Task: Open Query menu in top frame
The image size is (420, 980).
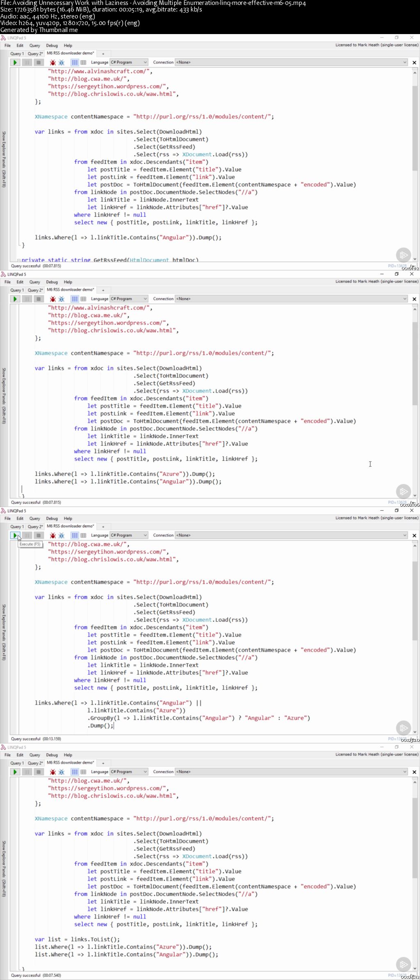Action: (x=35, y=46)
